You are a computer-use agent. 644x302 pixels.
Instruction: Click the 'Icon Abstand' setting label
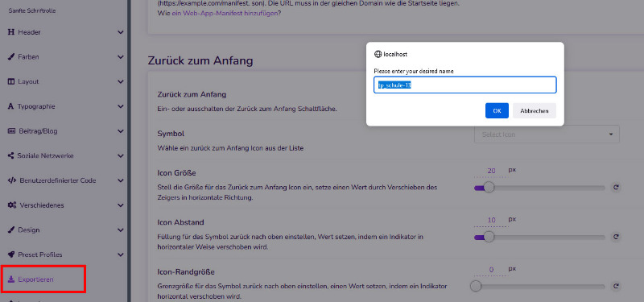pyautogui.click(x=180, y=222)
